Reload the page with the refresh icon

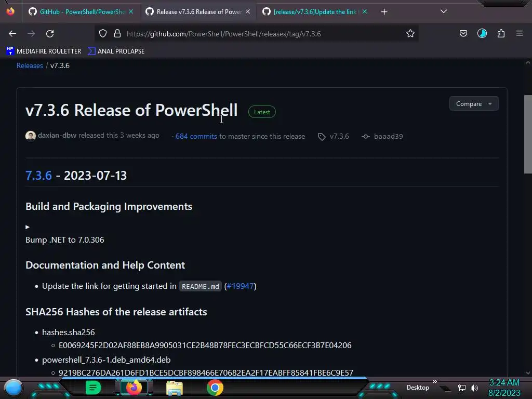pyautogui.click(x=50, y=34)
